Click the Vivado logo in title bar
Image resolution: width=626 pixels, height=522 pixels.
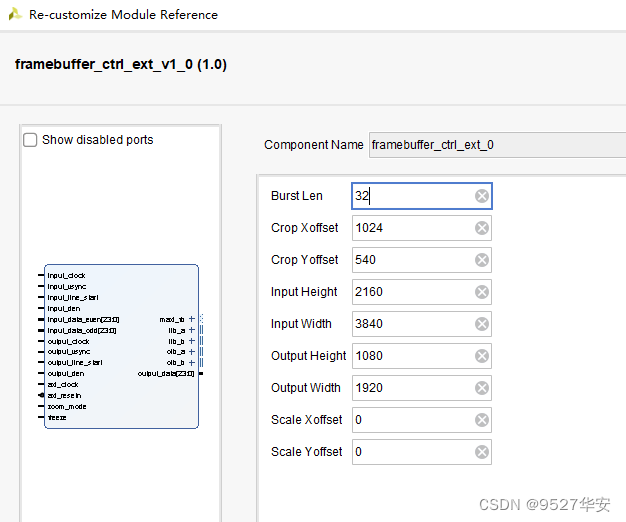(x=15, y=14)
